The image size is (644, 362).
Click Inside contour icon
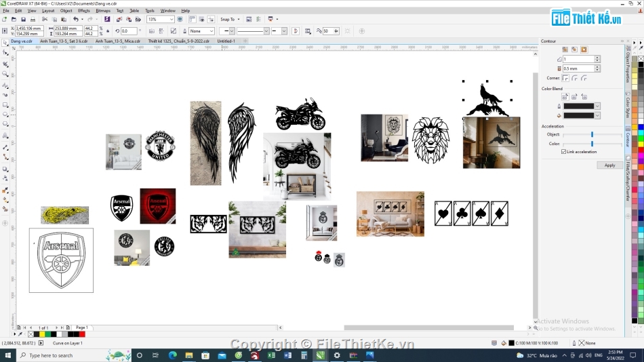[x=574, y=49]
